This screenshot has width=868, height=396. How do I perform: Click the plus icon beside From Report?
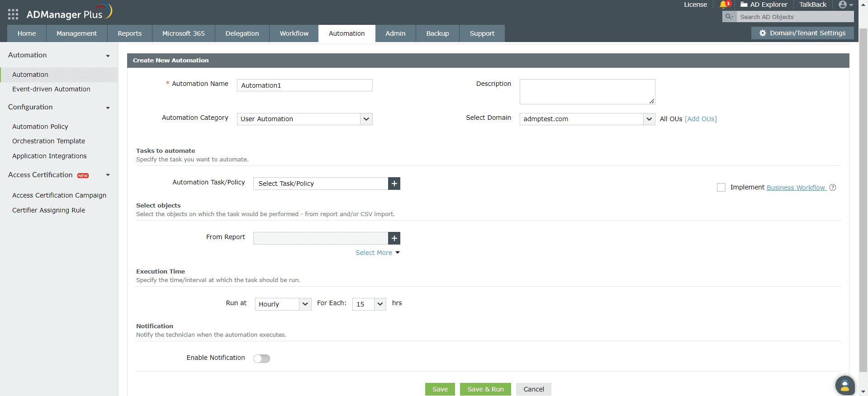pyautogui.click(x=394, y=238)
